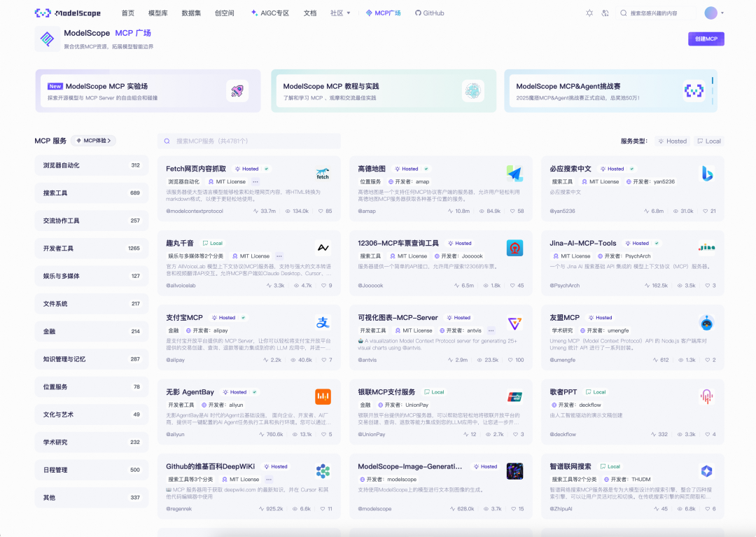Open the user avatar in the top bar
Screen dimensions: 756x537
710,13
